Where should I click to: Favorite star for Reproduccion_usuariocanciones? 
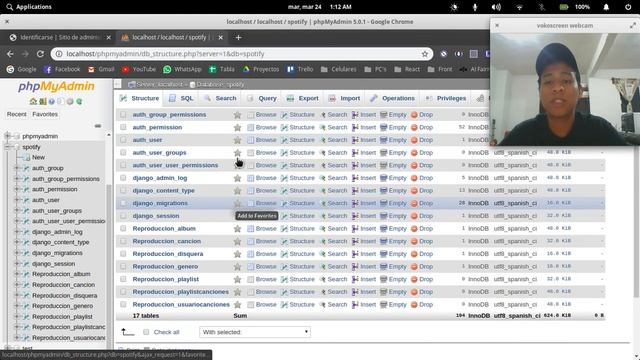coord(237,304)
